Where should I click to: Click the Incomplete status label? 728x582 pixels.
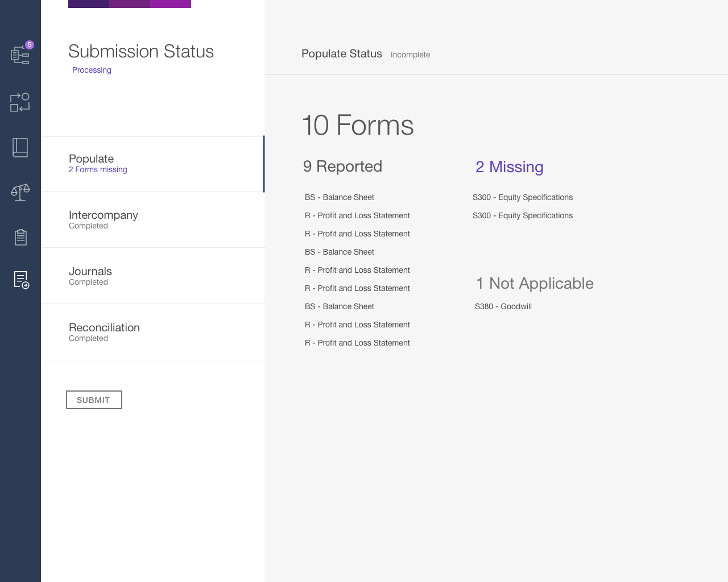(x=410, y=55)
